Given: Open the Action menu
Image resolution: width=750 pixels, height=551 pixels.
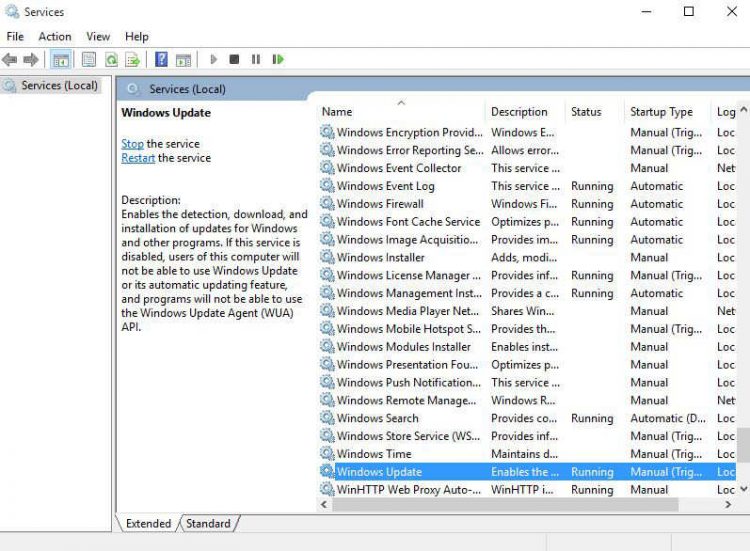Looking at the screenshot, I should pos(55,37).
